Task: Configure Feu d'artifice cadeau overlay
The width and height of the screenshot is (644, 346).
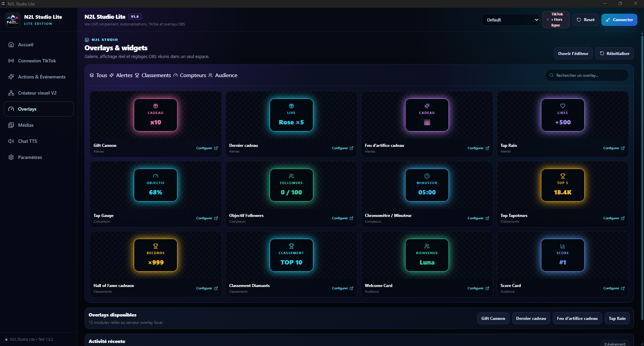Action: tap(478, 148)
